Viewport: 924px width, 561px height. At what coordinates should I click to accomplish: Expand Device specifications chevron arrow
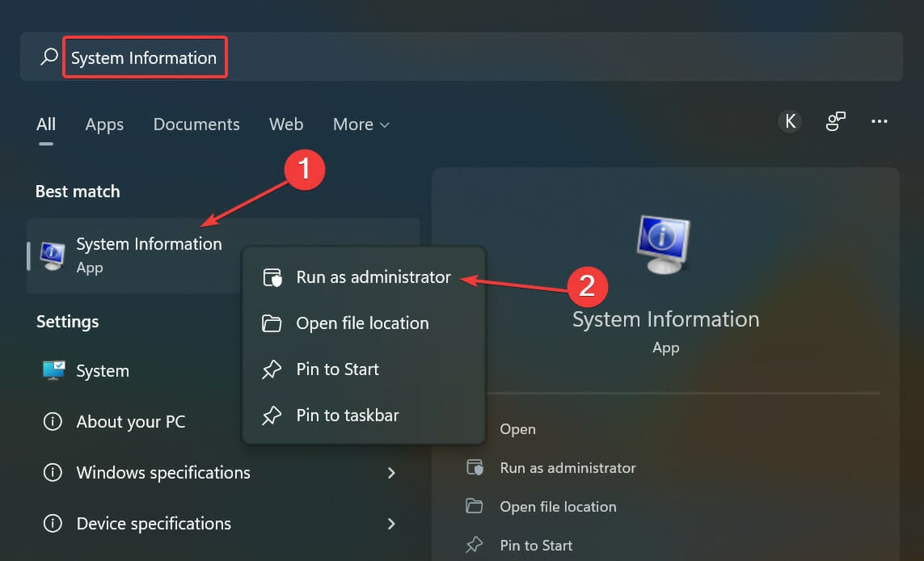point(391,523)
